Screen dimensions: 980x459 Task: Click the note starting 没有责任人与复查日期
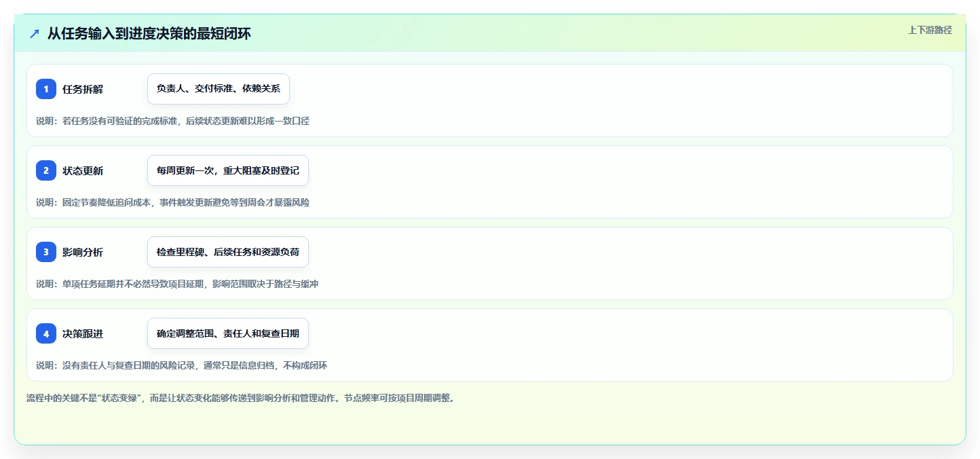182,365
